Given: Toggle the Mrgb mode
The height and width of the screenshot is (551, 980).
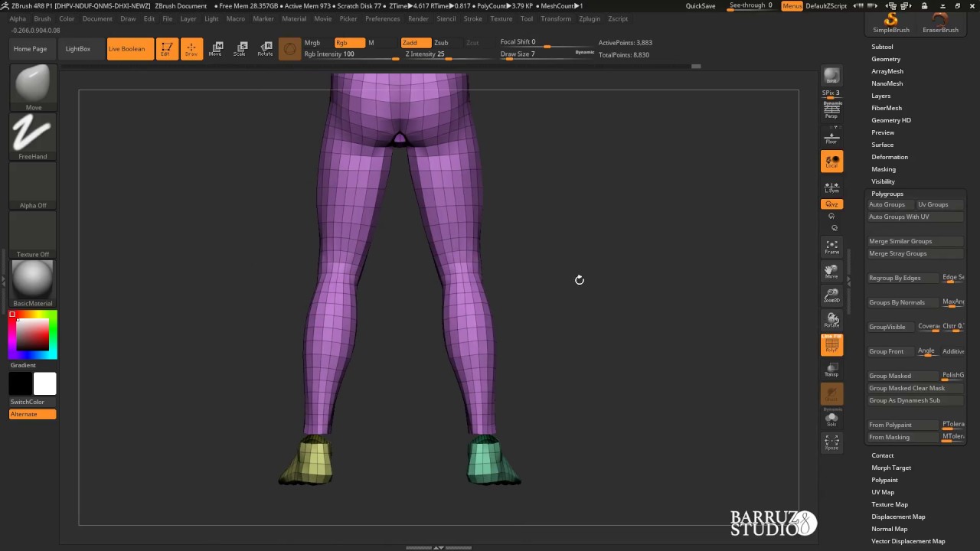Looking at the screenshot, I should tap(312, 43).
